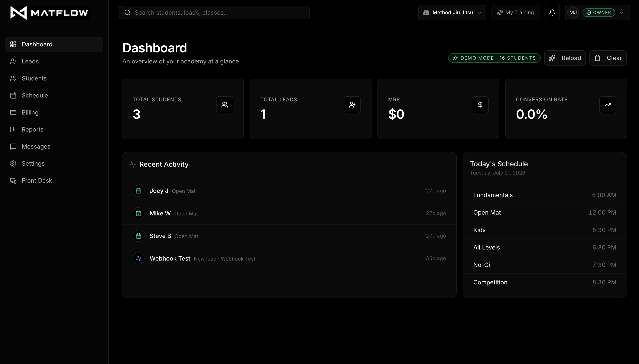Click Joey J's check-in calendar icon

click(138, 191)
